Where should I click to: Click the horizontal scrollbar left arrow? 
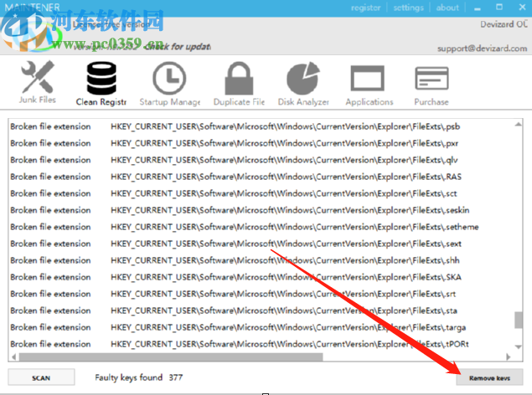pyautogui.click(x=13, y=357)
